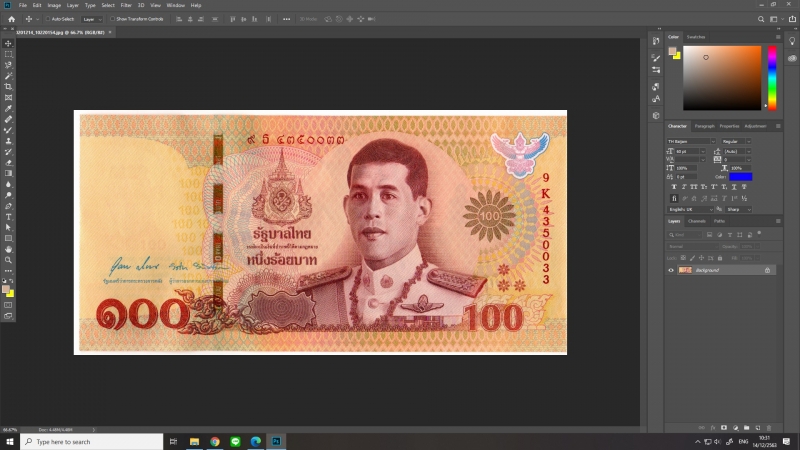Viewport: 800px width, 450px height.
Task: Select the Rectangle shape tool
Action: (8, 238)
